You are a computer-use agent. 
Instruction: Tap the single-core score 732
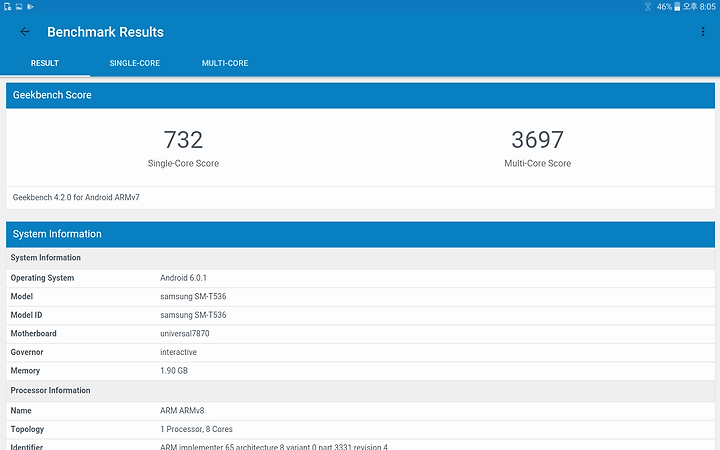coord(183,140)
